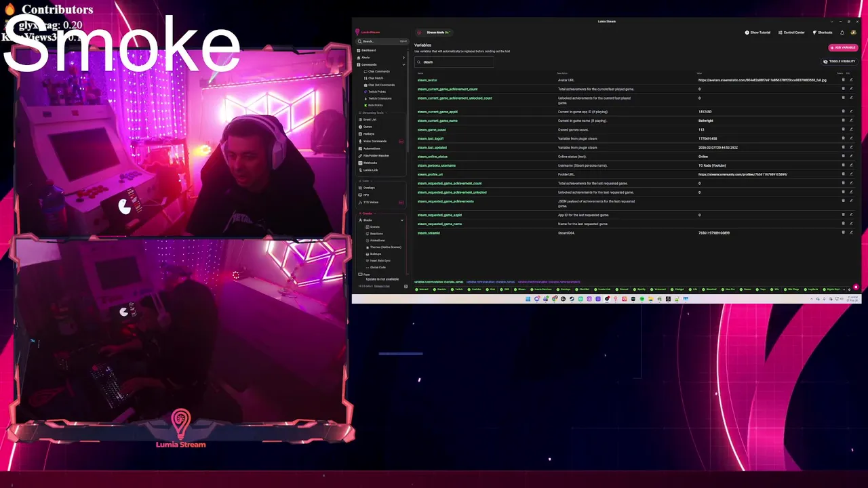Open Show Tutorial
Screen dimensions: 868x488
(x=757, y=33)
